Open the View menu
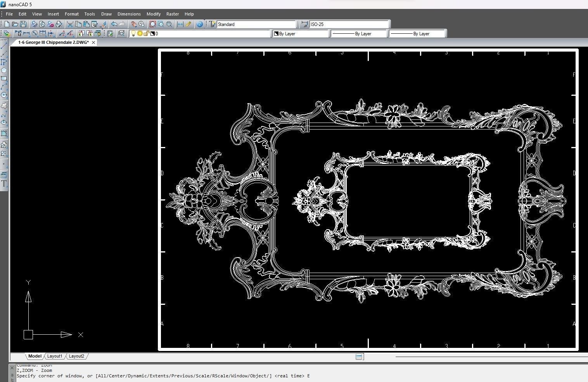Image resolution: width=588 pixels, height=382 pixels. 37,14
